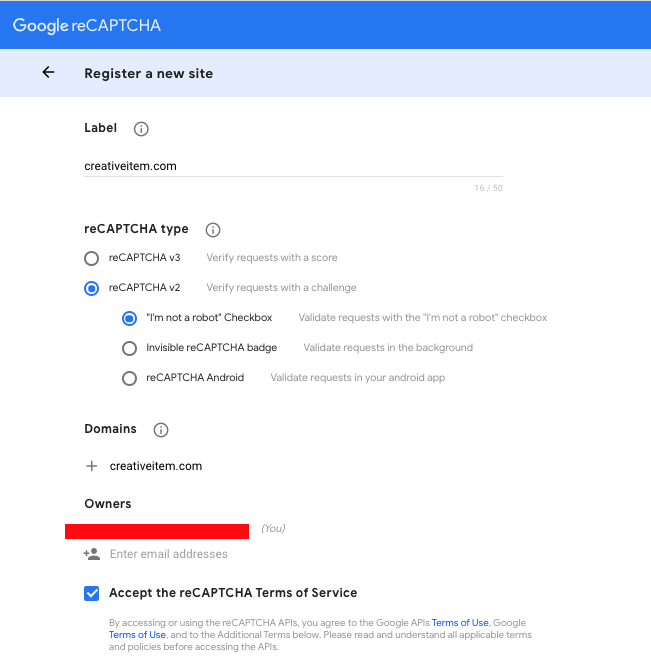
Task: Choose "I'm not a robot" Checkbox option
Action: 129,318
